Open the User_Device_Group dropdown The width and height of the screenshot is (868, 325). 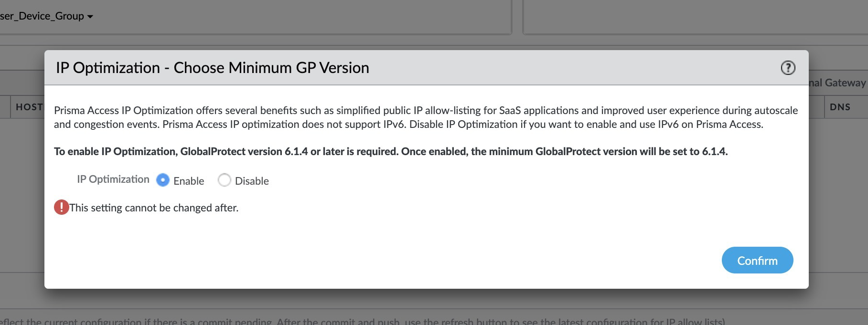point(46,16)
